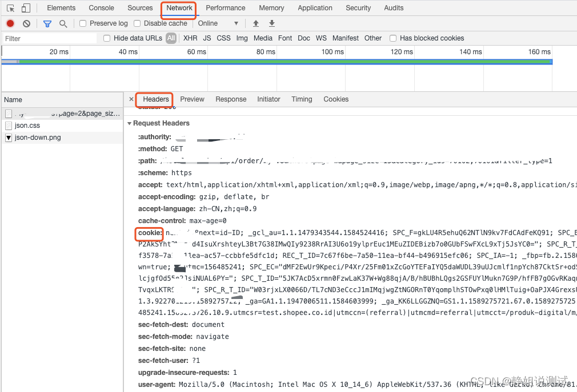Image resolution: width=577 pixels, height=392 pixels.
Task: Enable the Disable cache checkbox
Action: click(x=137, y=23)
